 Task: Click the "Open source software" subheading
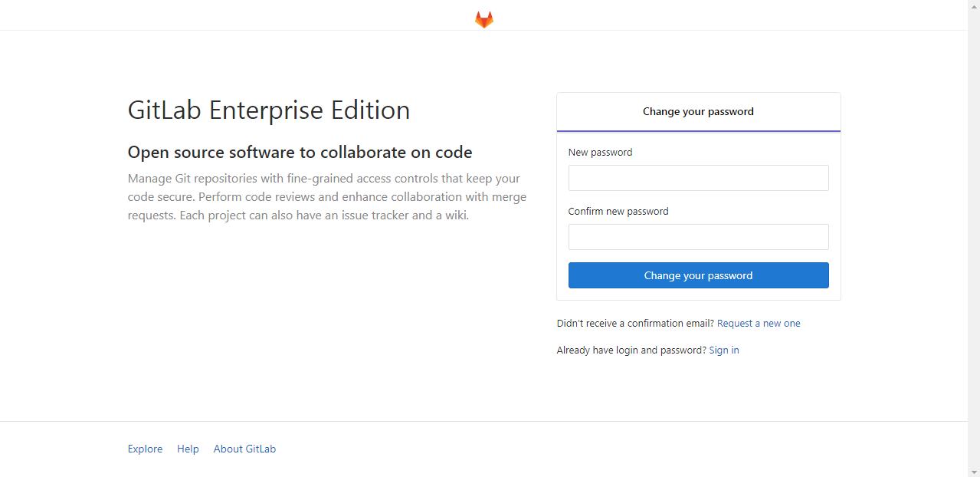pos(300,153)
